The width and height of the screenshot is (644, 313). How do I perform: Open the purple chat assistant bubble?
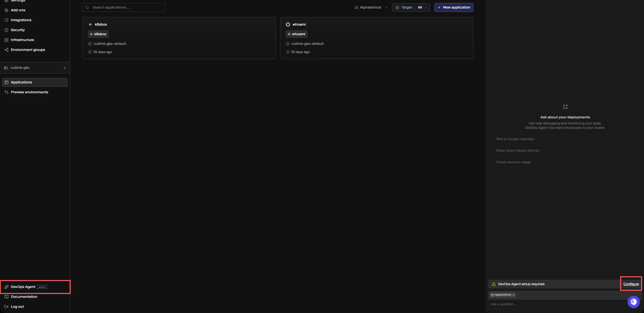[634, 302]
